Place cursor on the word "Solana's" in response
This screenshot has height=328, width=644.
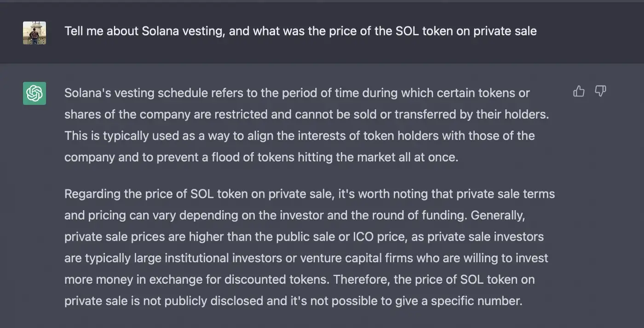point(88,93)
